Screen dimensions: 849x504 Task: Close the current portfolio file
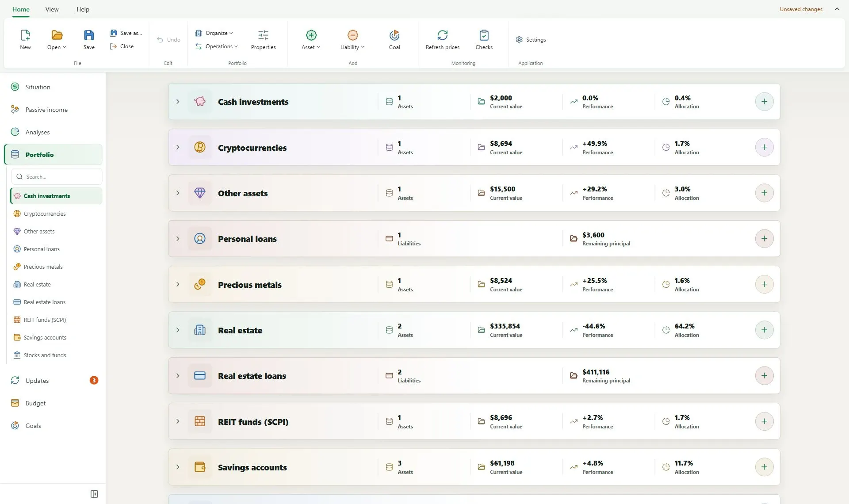[122, 46]
